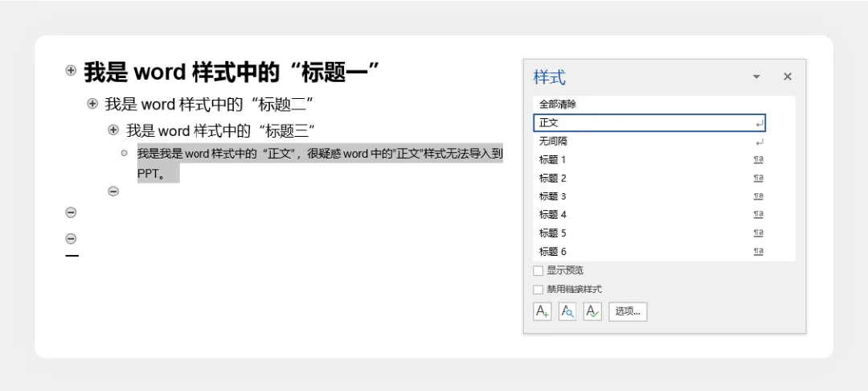This screenshot has width=868, height=391.
Task: Collapse the outline plus icon beside “标题一”
Action: (71, 70)
